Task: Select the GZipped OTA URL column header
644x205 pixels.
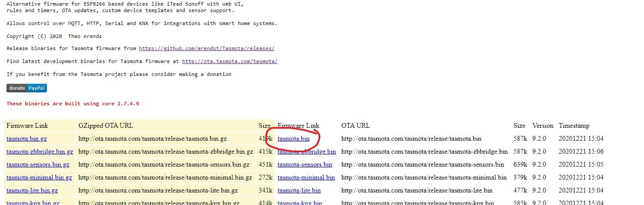Action: pos(106,126)
